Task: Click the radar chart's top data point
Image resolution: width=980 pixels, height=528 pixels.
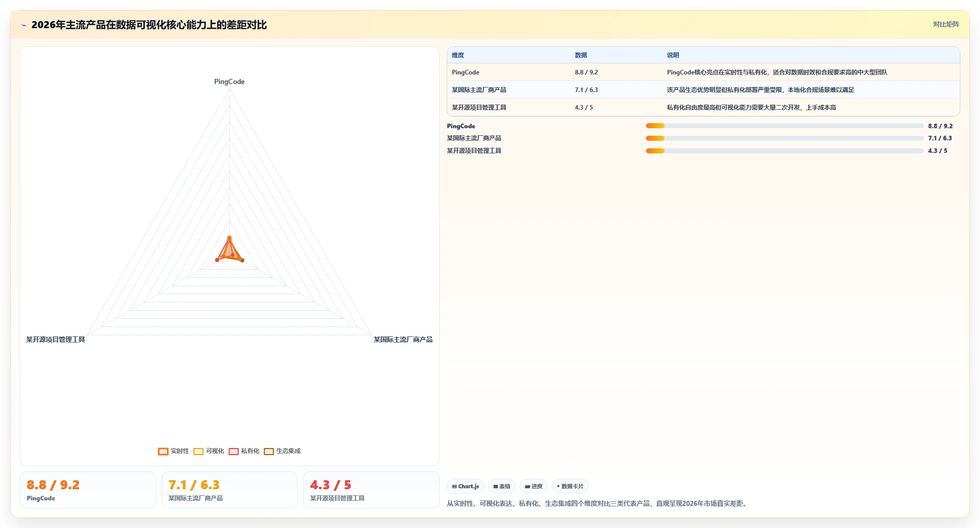Action: pyautogui.click(x=229, y=238)
